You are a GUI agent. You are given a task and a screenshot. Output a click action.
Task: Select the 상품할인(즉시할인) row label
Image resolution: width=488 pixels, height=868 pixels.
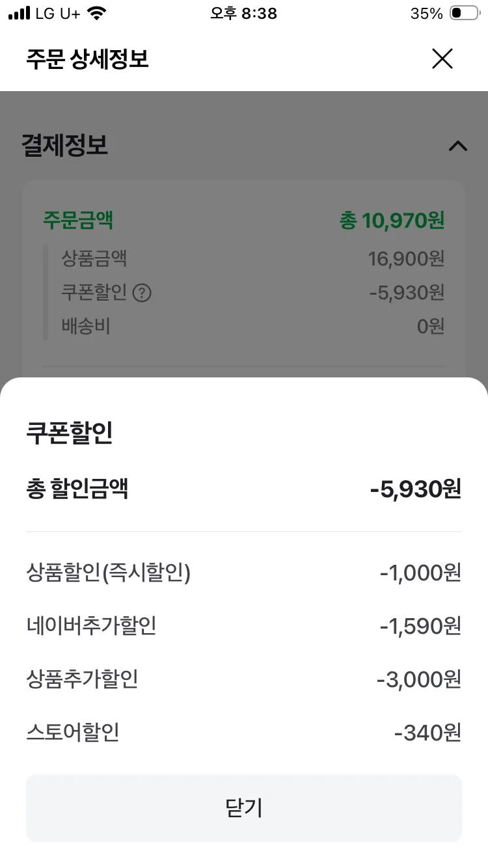108,573
